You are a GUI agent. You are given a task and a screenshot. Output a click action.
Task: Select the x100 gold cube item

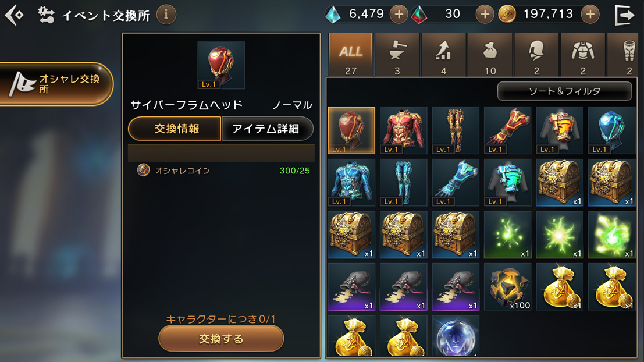coord(508,287)
